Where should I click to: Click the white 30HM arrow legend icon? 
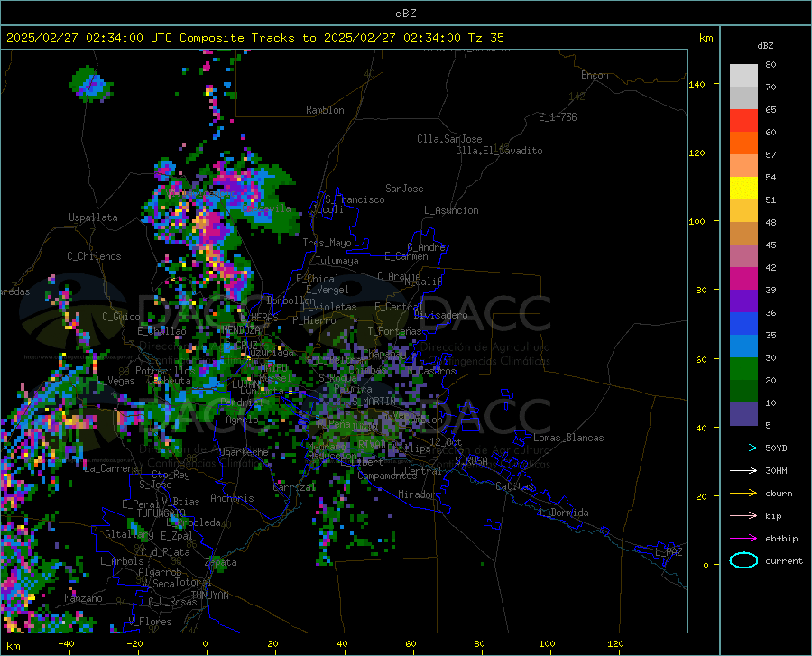pyautogui.click(x=743, y=470)
